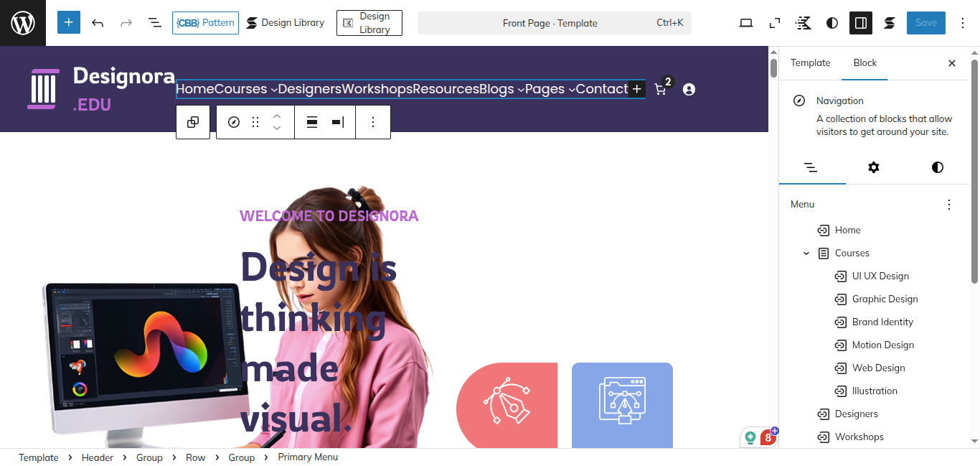Switch to the Template tab
The image size is (980, 466).
click(x=810, y=63)
